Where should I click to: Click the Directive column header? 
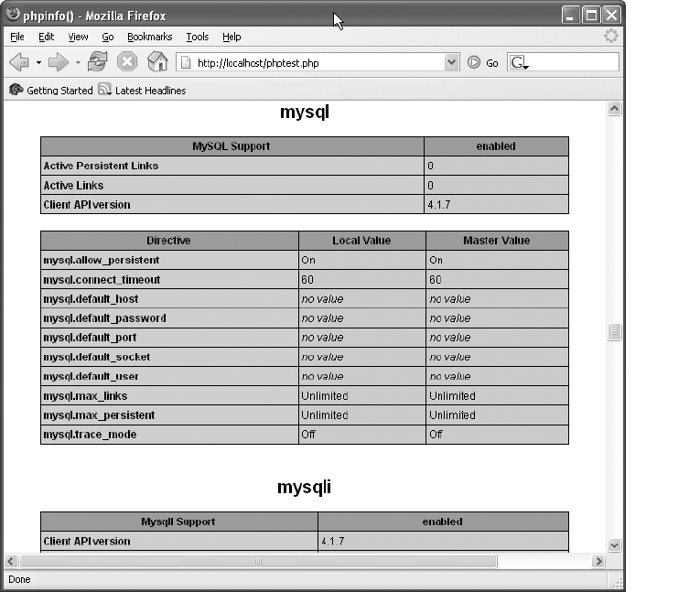pos(169,241)
